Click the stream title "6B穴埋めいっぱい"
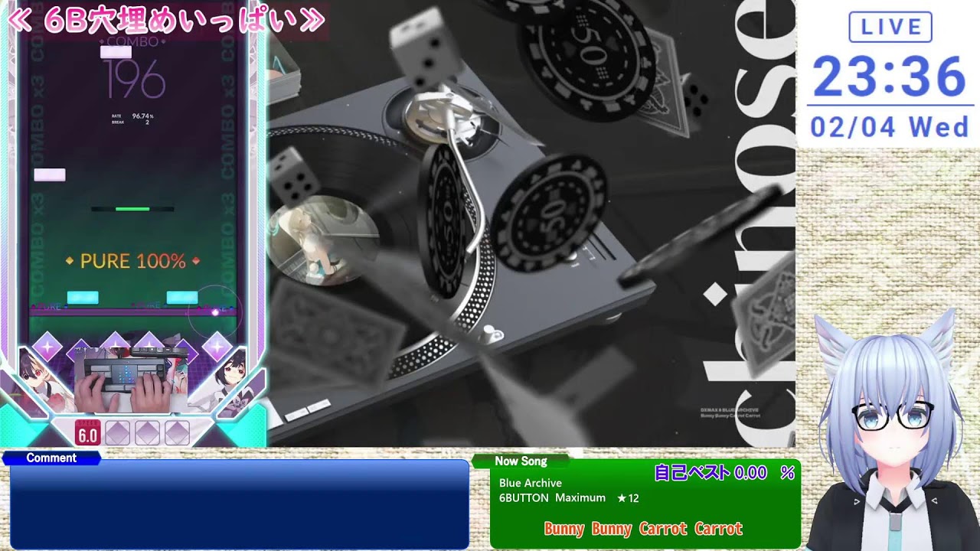This screenshot has height=551, width=980. tap(166, 21)
